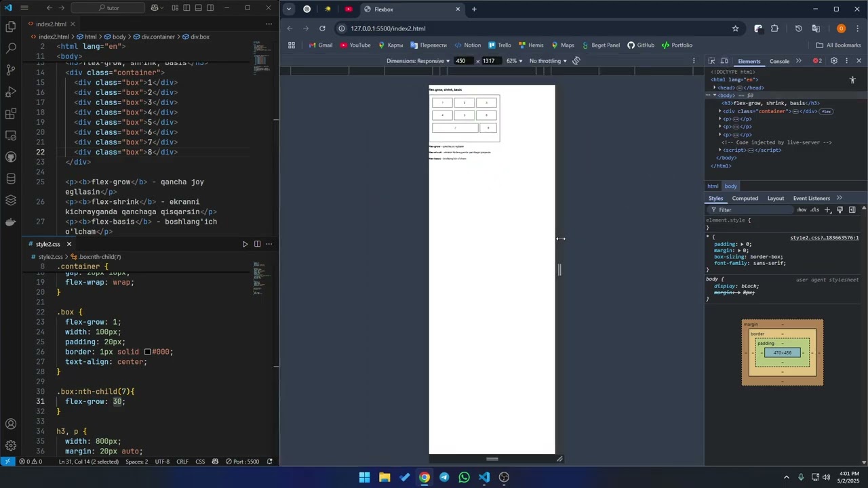Reload the Flexbox page in Chrome
The image size is (868, 488).
(322, 28)
